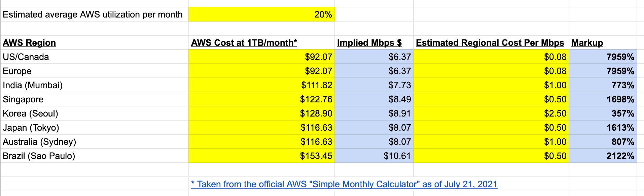Image resolution: width=644 pixels, height=196 pixels.
Task: Select Estimated Regional Cost Per Mbps header
Action: point(490,43)
